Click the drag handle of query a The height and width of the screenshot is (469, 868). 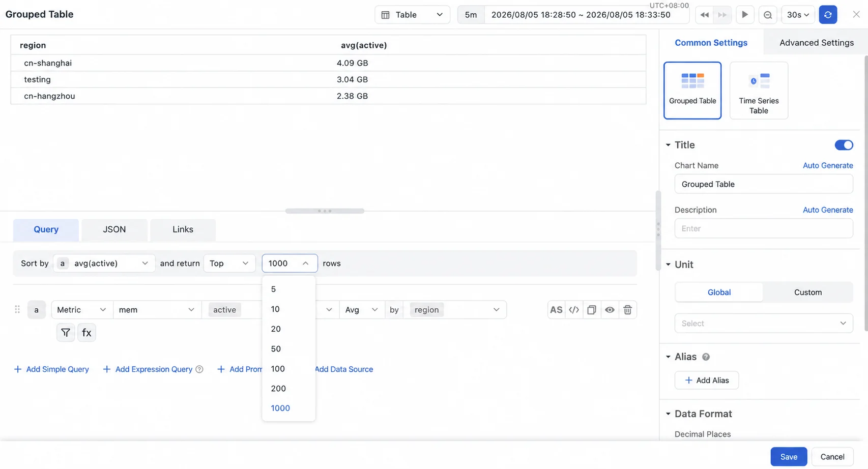[x=17, y=309]
